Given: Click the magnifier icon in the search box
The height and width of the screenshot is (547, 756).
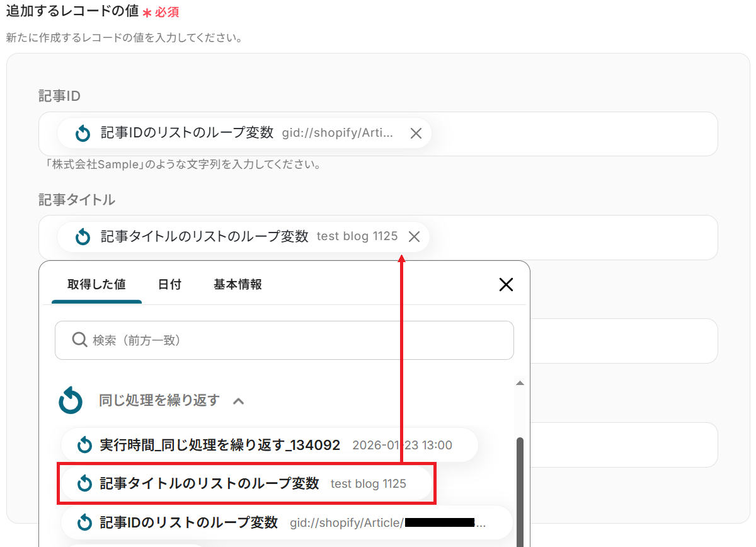Looking at the screenshot, I should click(79, 340).
